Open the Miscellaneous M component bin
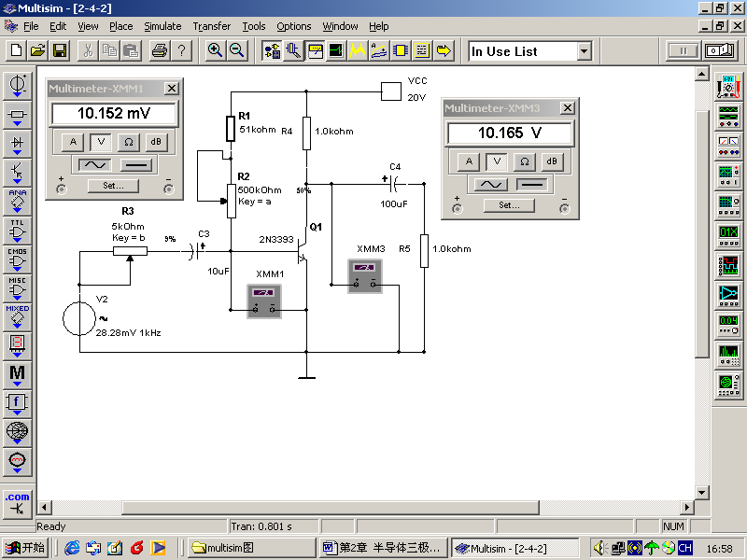This screenshot has height=560, width=747. (18, 376)
